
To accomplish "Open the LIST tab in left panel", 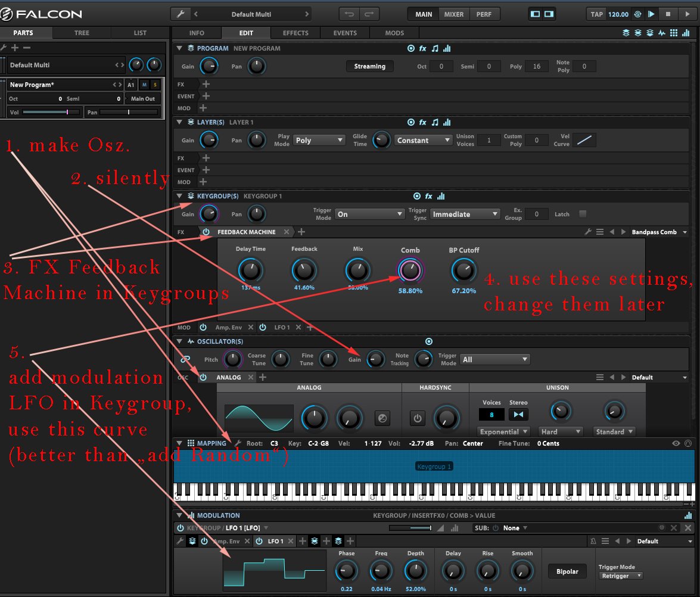I will 140,33.
